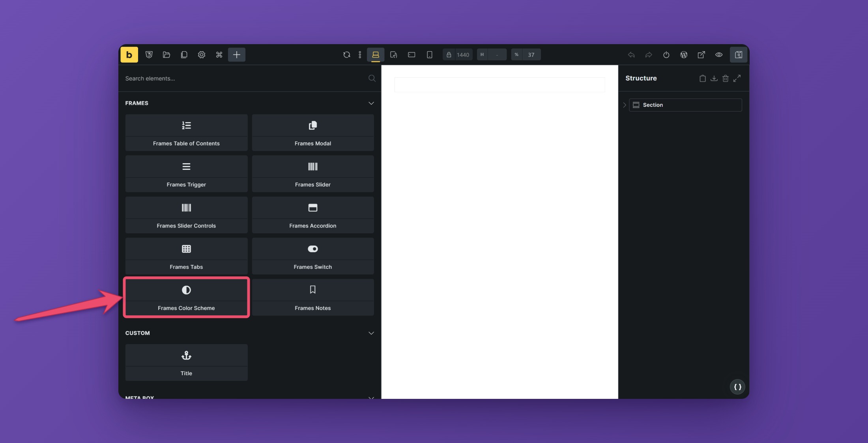Image resolution: width=868 pixels, height=443 pixels.
Task: Add the Frames Trigger element
Action: tap(186, 174)
